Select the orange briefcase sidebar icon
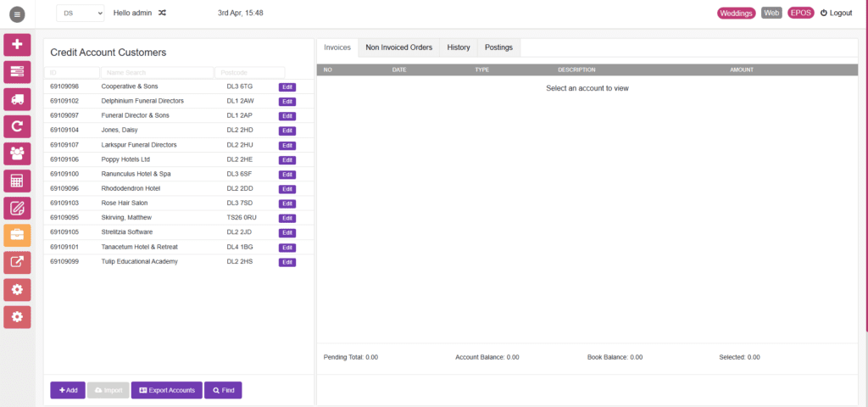The image size is (868, 407). (x=17, y=236)
